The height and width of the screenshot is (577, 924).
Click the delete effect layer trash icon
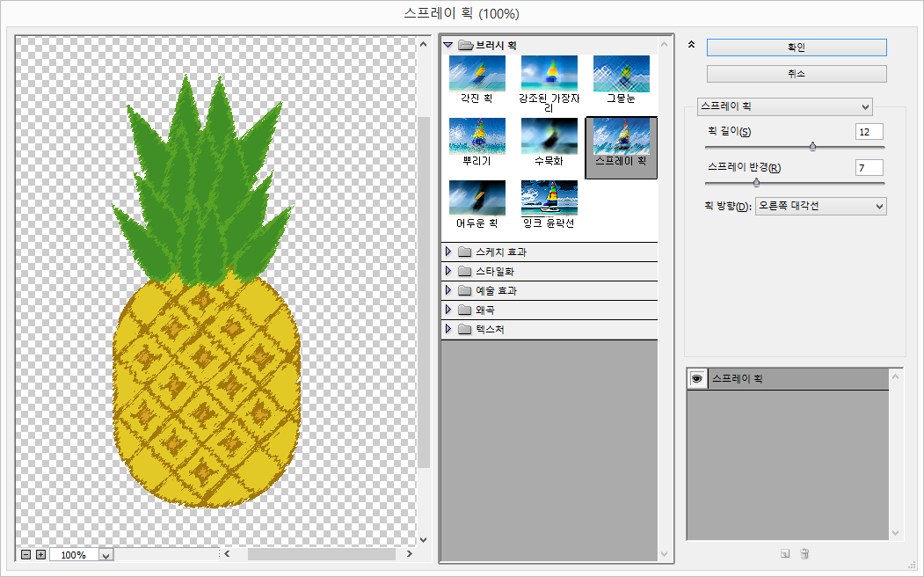point(804,554)
